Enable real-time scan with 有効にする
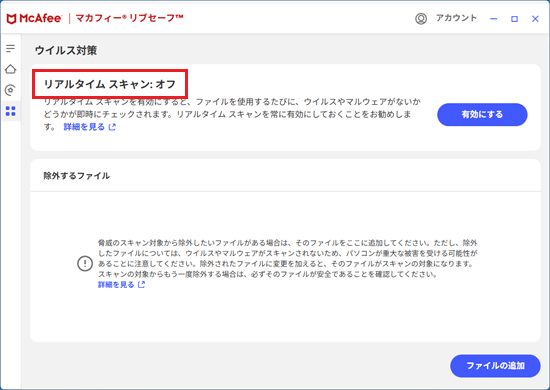Viewport: 550px width, 390px height. click(482, 114)
